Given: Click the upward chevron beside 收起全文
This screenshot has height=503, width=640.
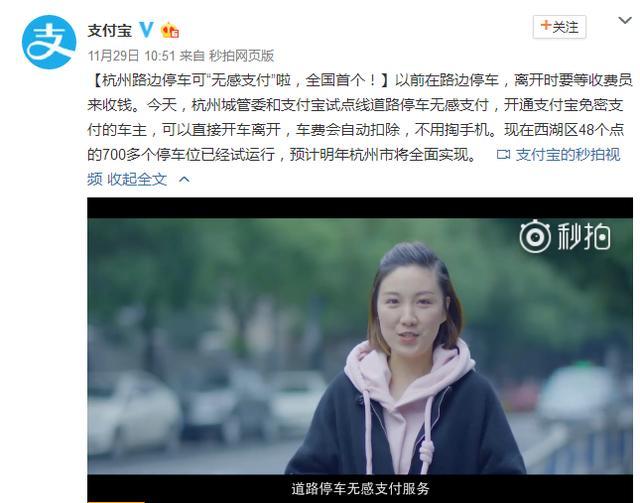Looking at the screenshot, I should (184, 179).
